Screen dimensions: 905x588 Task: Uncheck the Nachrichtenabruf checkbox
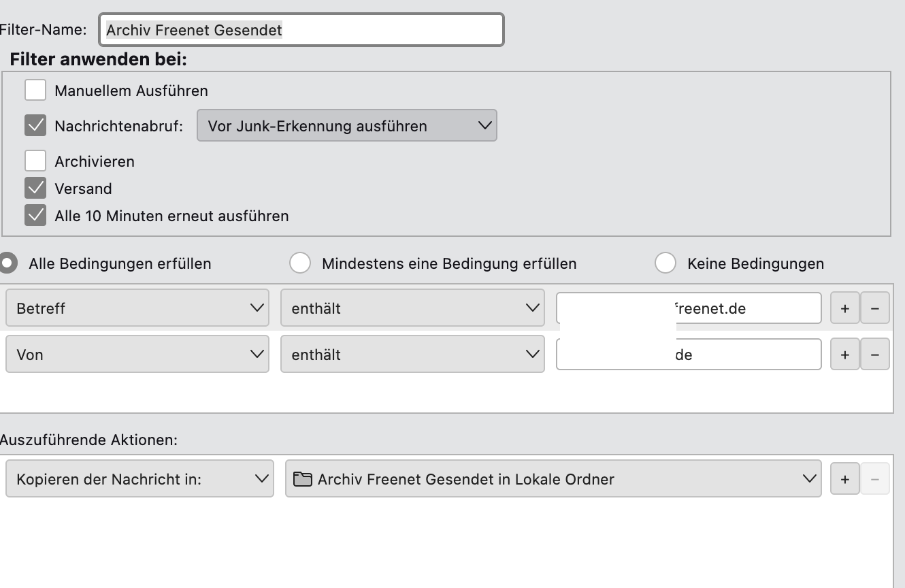point(35,126)
